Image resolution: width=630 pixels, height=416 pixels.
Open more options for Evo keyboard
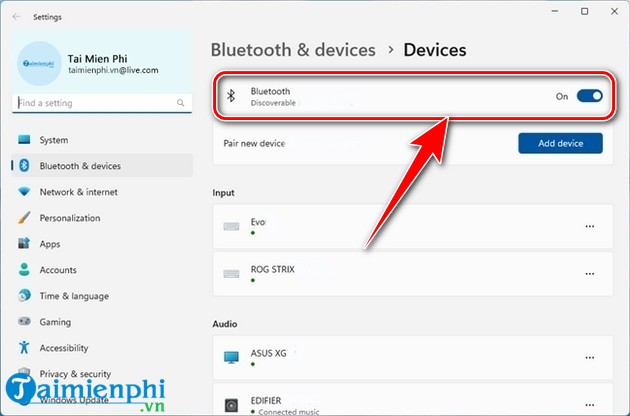click(589, 226)
